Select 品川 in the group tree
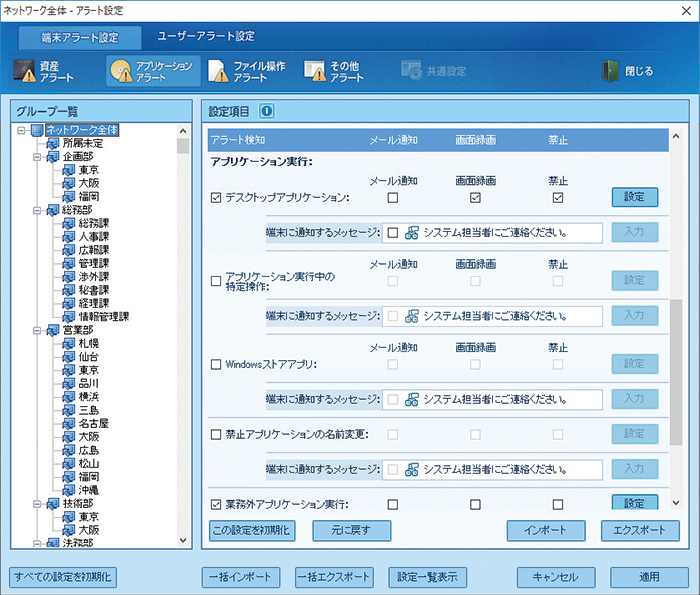Screen dimensions: 700x595 (x=88, y=383)
